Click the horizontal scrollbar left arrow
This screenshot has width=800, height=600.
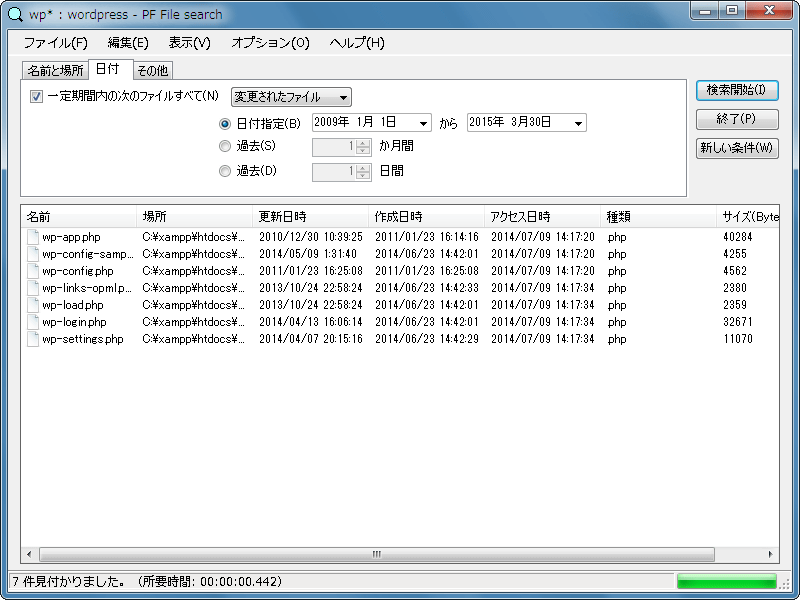29,554
